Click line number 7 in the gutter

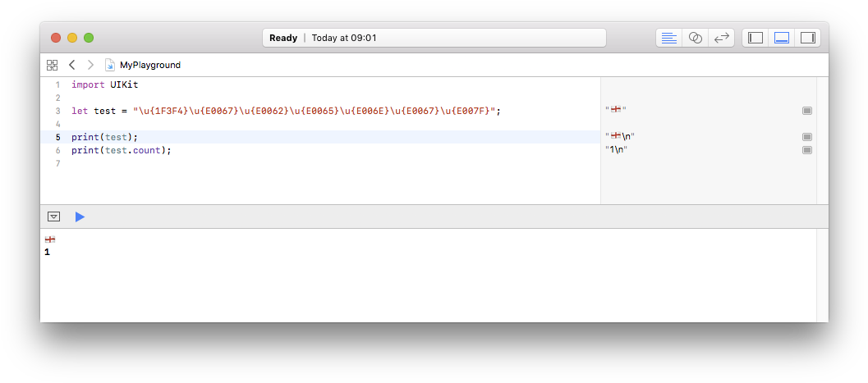pyautogui.click(x=57, y=163)
